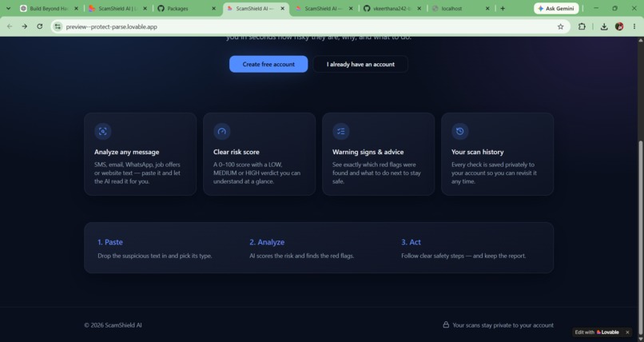Click the scan icon above Analyze any message
The image size is (644, 342).
pos(103,131)
